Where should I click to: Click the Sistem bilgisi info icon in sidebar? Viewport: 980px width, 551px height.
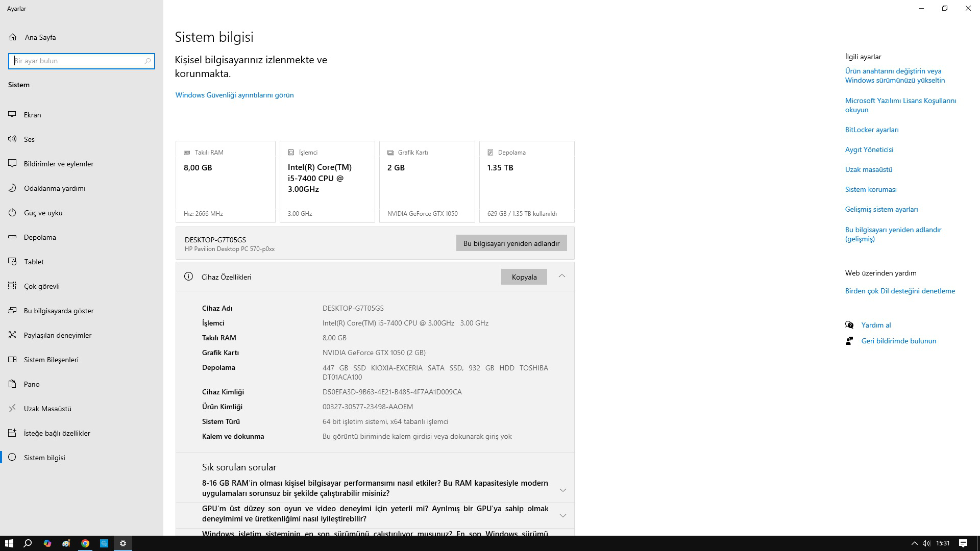pos(12,457)
